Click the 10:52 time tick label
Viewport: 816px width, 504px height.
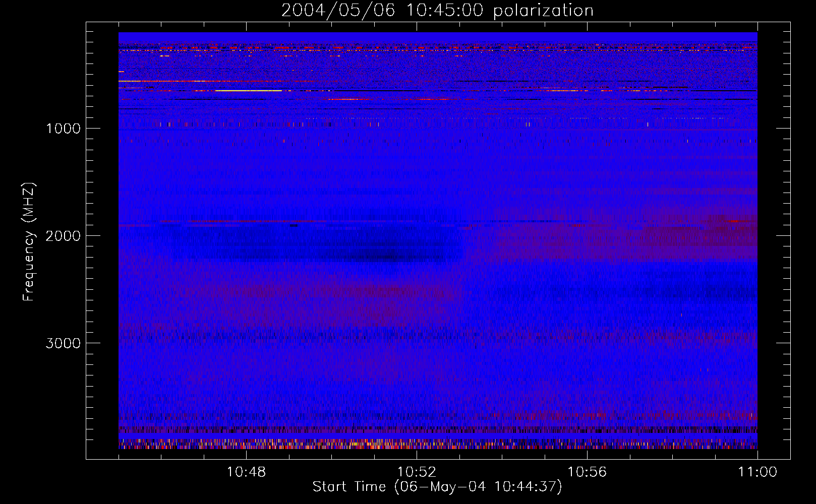pos(417,472)
